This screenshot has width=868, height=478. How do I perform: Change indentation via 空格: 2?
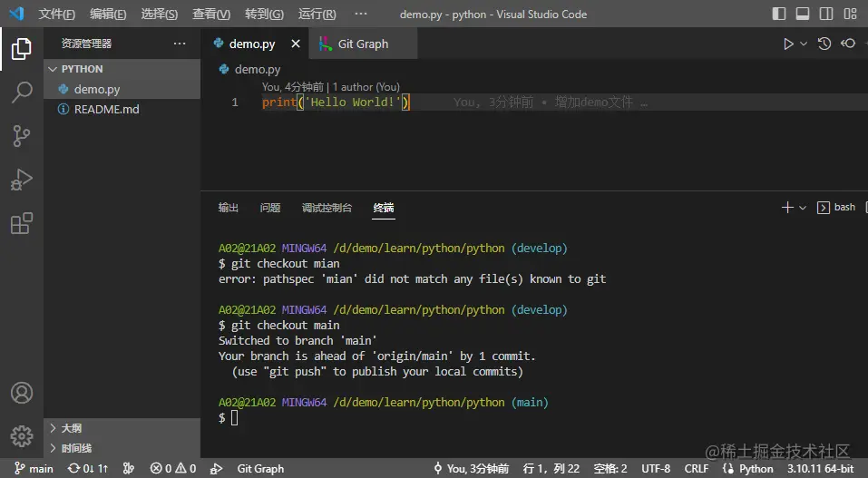click(x=610, y=469)
